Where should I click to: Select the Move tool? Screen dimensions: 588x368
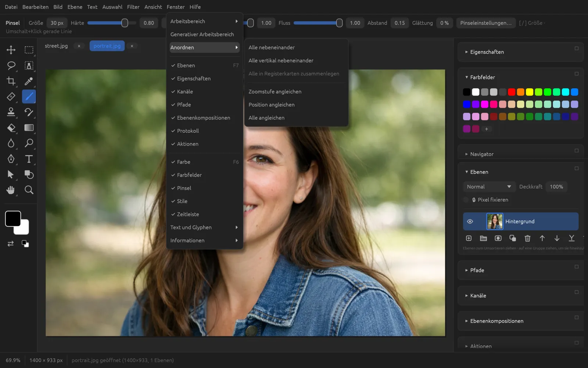coord(11,50)
